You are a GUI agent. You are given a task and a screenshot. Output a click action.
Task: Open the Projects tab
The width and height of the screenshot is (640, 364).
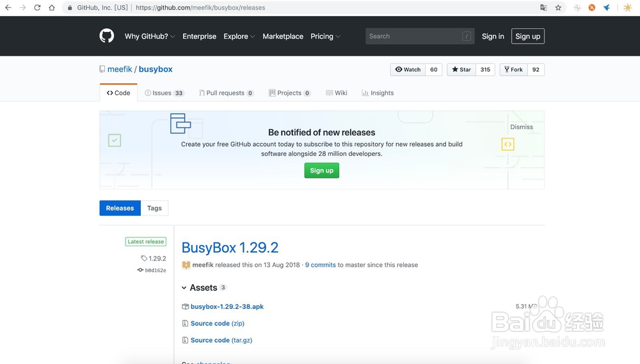289,93
